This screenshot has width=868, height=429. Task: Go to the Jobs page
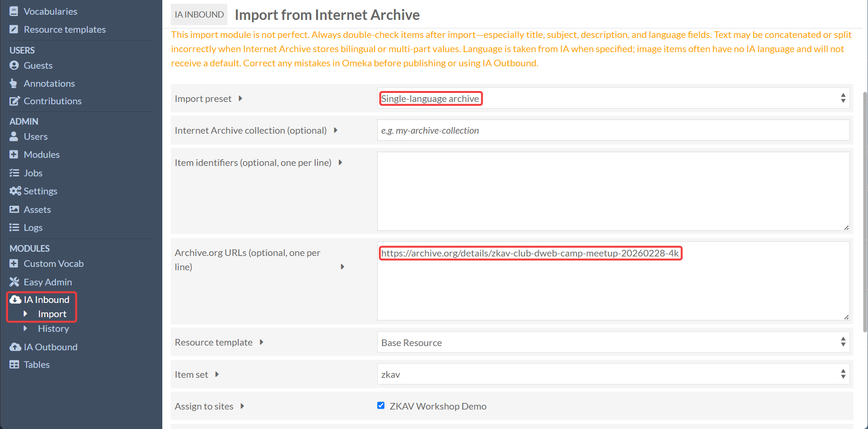click(x=33, y=173)
